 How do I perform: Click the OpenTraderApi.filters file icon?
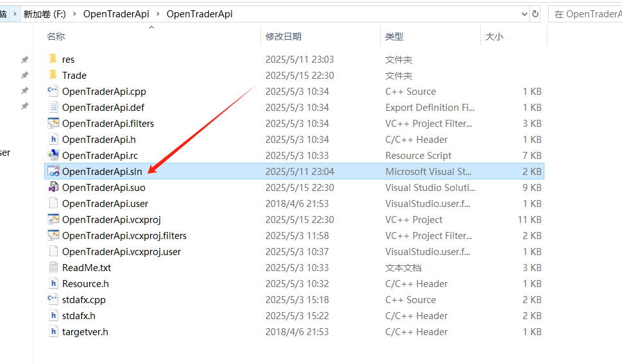coord(53,123)
